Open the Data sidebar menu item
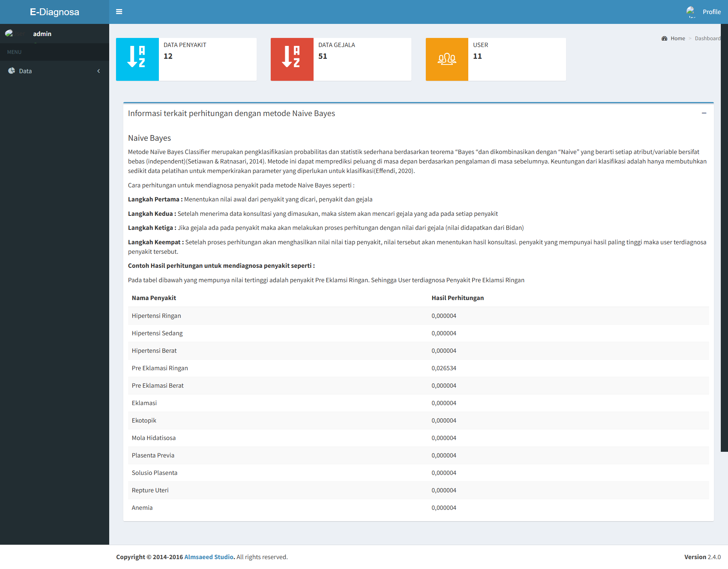 [25, 71]
